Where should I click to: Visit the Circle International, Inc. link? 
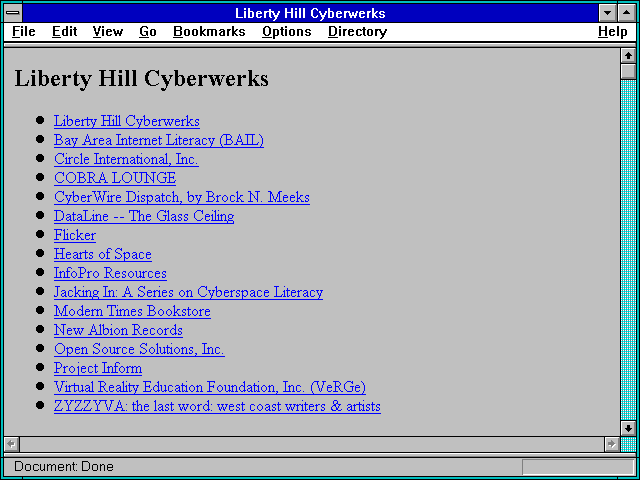coord(126,159)
